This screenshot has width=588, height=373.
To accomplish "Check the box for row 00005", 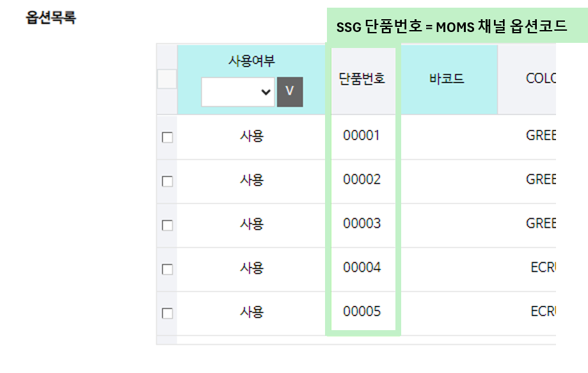I will click(x=167, y=313).
